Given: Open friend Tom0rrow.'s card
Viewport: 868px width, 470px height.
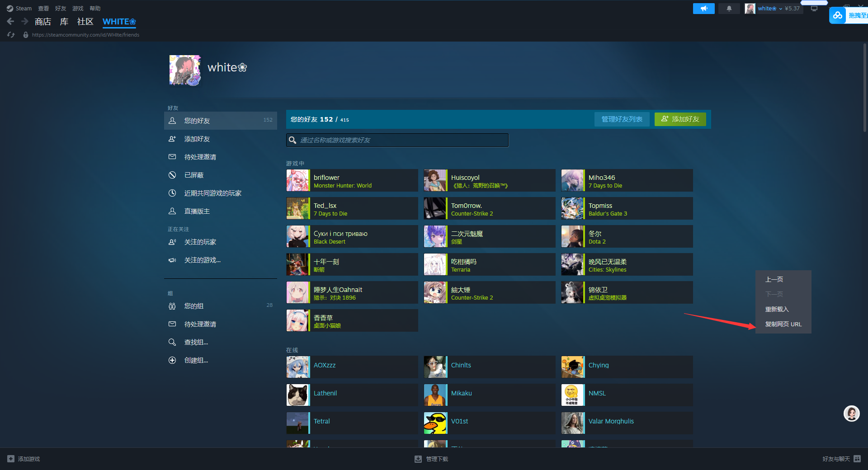Looking at the screenshot, I should click(x=490, y=208).
